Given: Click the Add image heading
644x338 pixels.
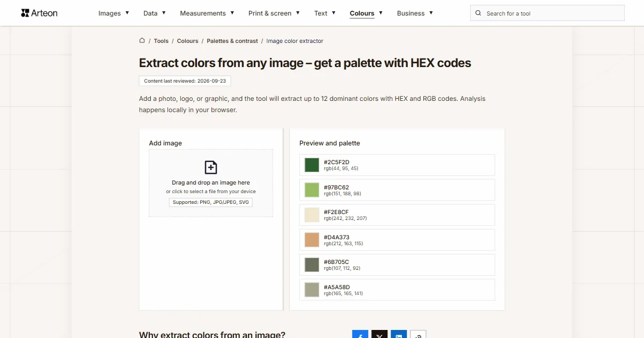Looking at the screenshot, I should [x=165, y=143].
